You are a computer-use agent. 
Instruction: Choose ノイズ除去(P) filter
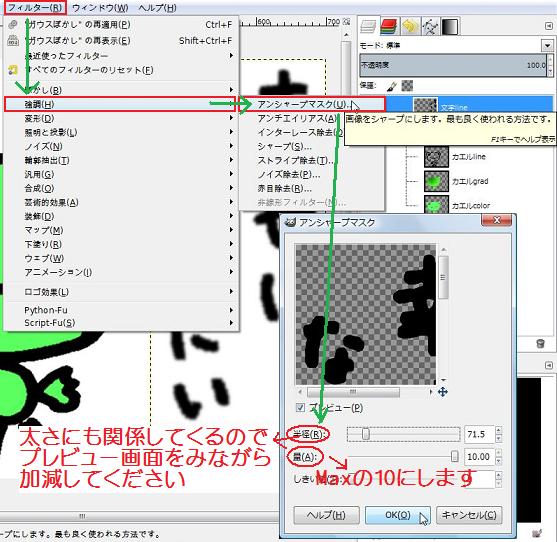(x=289, y=174)
